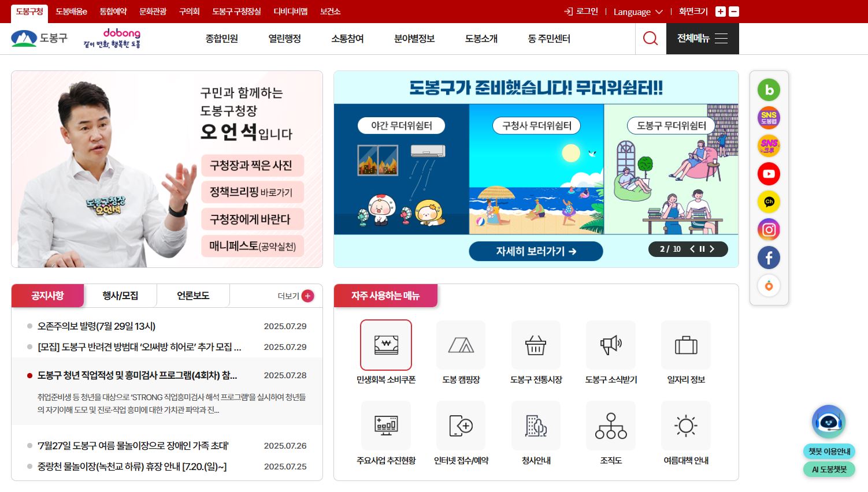The width and height of the screenshot is (868, 492).
Task: Open the search magnifier icon
Action: coord(650,39)
